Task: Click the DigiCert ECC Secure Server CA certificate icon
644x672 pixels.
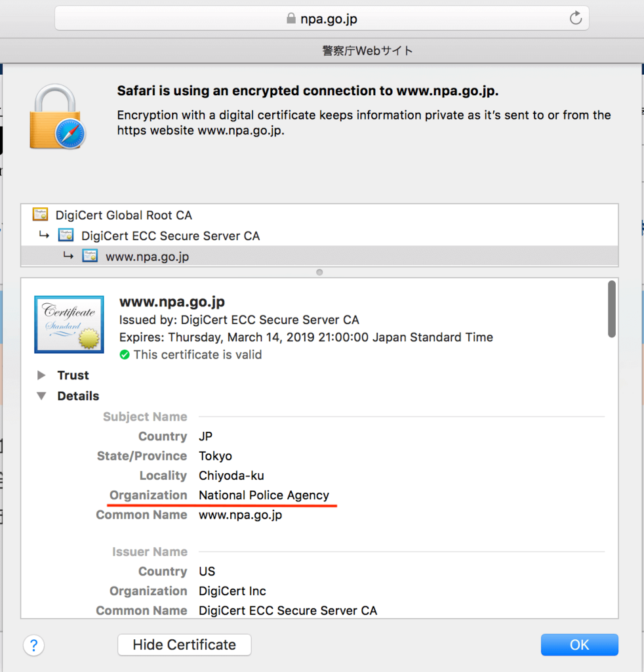Action: coord(66,236)
